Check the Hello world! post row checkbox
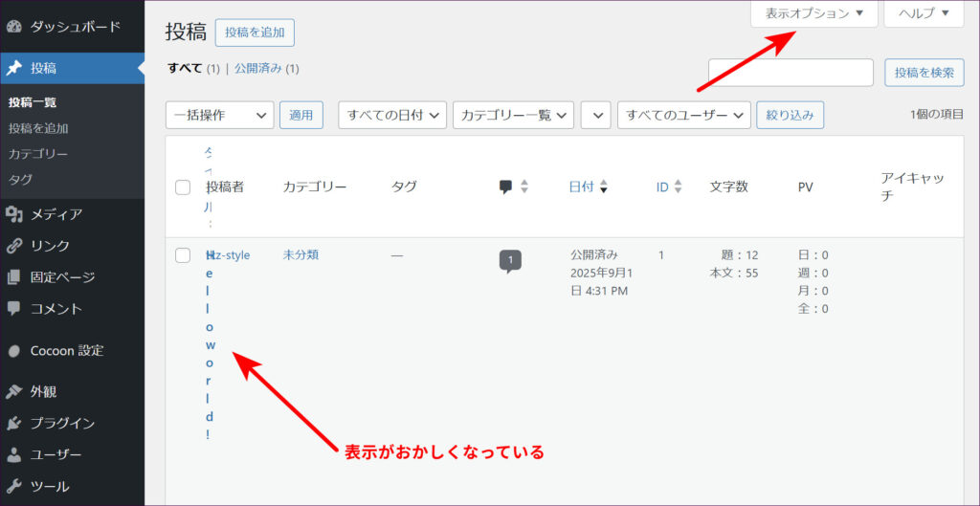Screen dimensions: 980x506 pos(183,255)
